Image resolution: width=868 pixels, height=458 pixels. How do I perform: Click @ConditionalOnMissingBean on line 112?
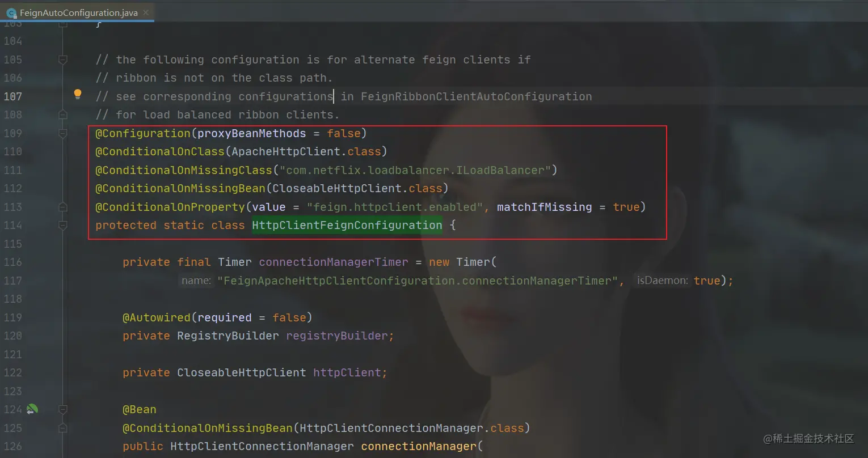(180, 188)
